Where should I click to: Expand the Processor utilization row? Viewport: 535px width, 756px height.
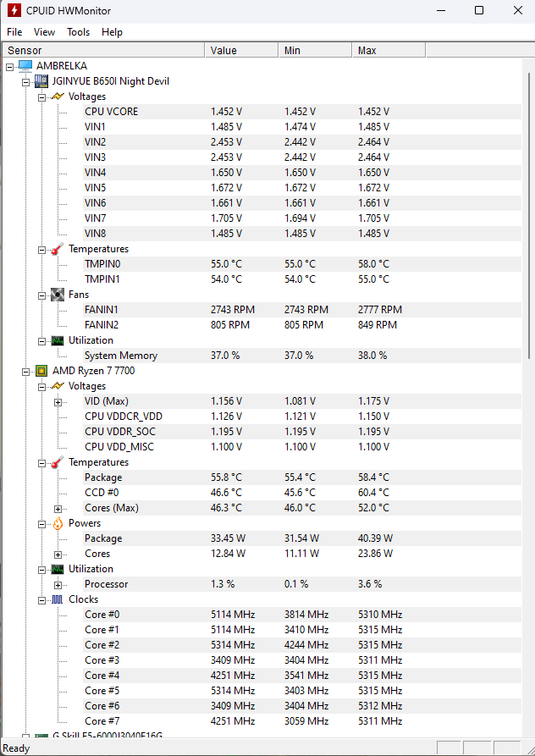(x=58, y=585)
